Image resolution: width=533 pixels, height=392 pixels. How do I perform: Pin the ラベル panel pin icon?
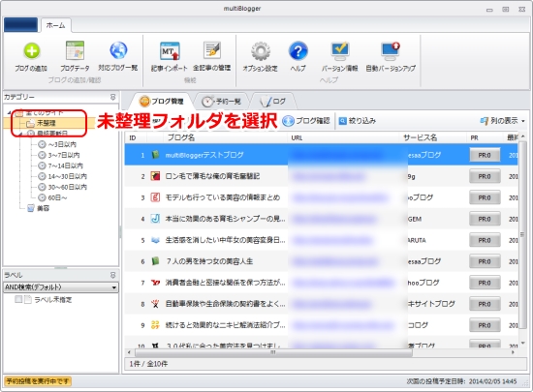pyautogui.click(x=112, y=275)
